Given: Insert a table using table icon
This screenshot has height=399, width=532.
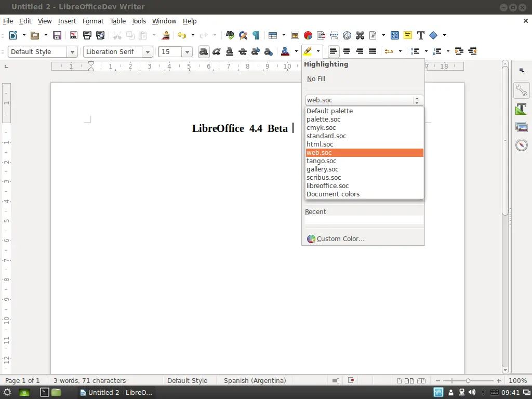Looking at the screenshot, I should (x=272, y=35).
